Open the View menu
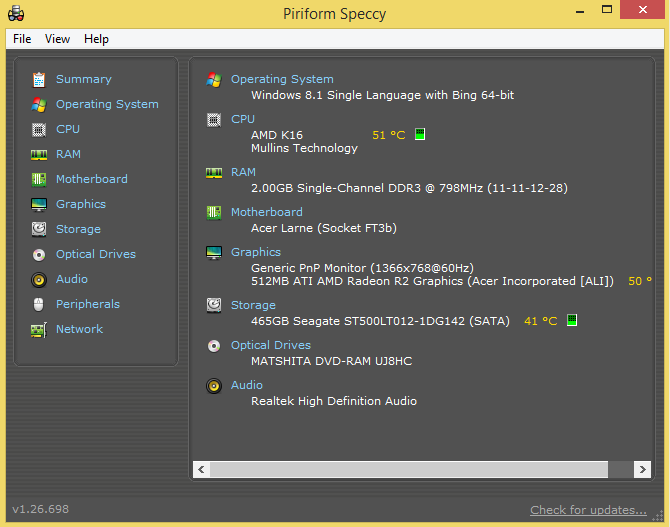The height and width of the screenshot is (527, 670). tap(57, 39)
